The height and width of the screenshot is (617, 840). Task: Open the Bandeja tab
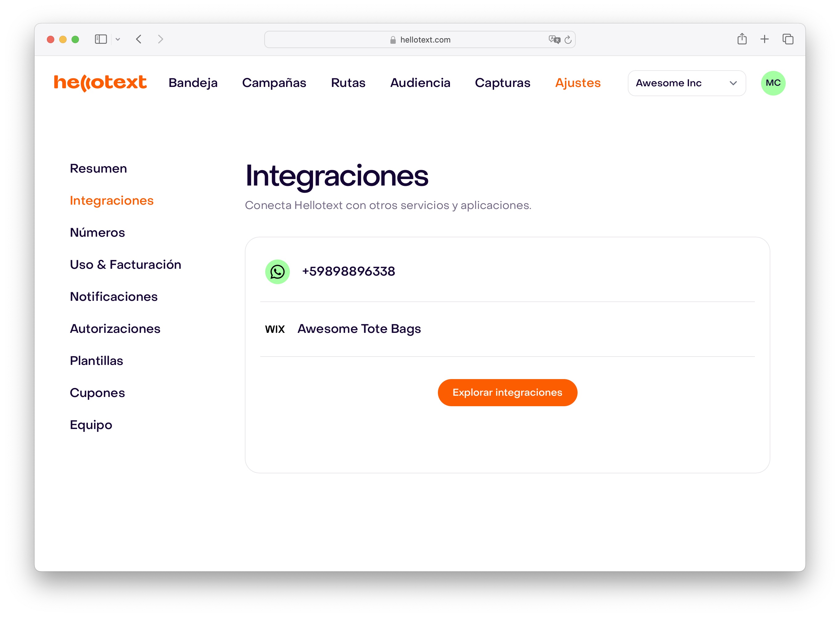coord(193,83)
